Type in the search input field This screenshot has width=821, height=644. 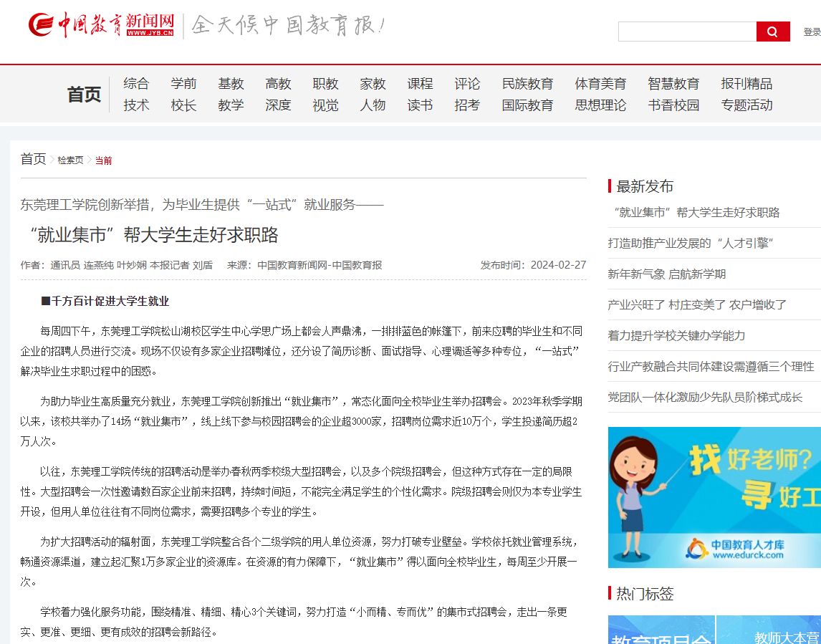click(686, 32)
